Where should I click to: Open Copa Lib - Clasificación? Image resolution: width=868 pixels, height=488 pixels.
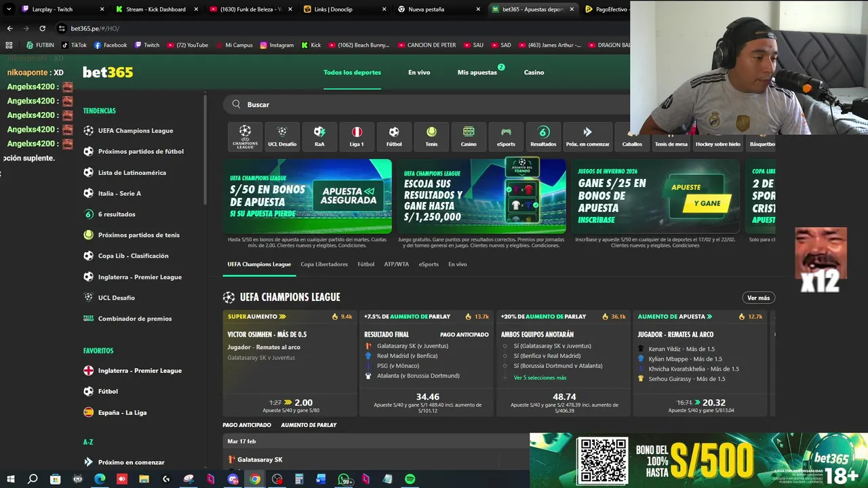coord(133,256)
